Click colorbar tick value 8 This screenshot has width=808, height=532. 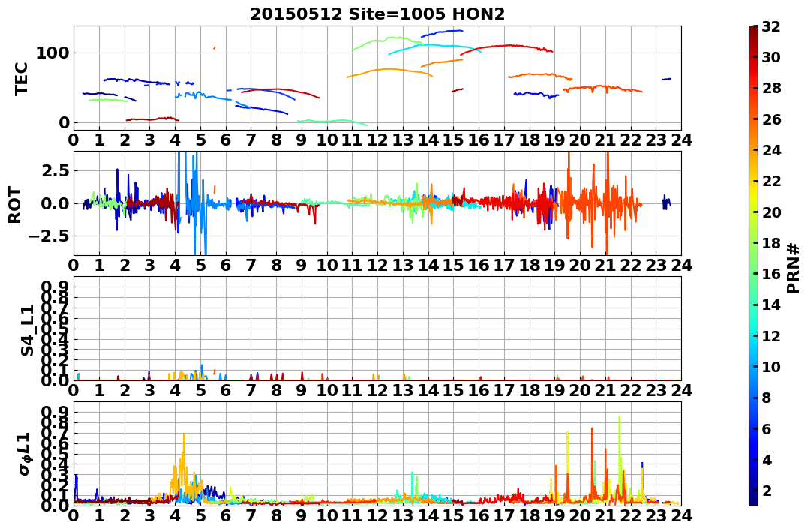[x=767, y=398]
